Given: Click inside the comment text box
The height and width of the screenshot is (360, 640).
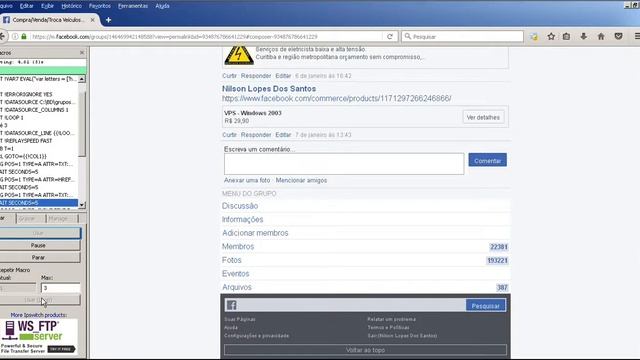Looking at the screenshot, I should click(344, 164).
